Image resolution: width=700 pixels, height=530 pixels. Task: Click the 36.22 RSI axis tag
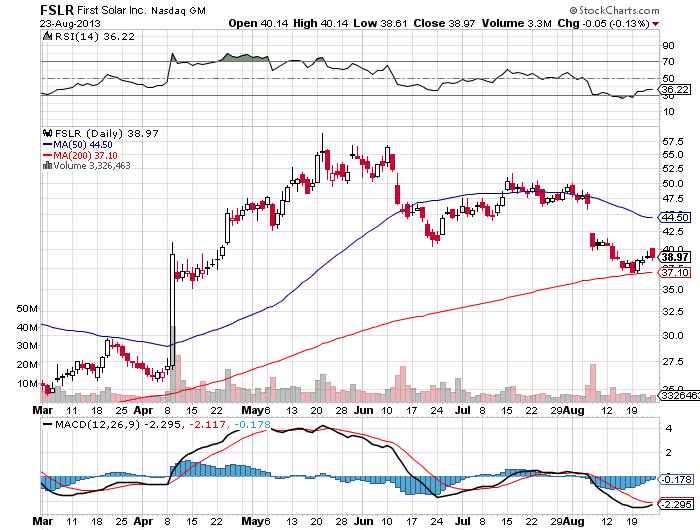click(675, 90)
